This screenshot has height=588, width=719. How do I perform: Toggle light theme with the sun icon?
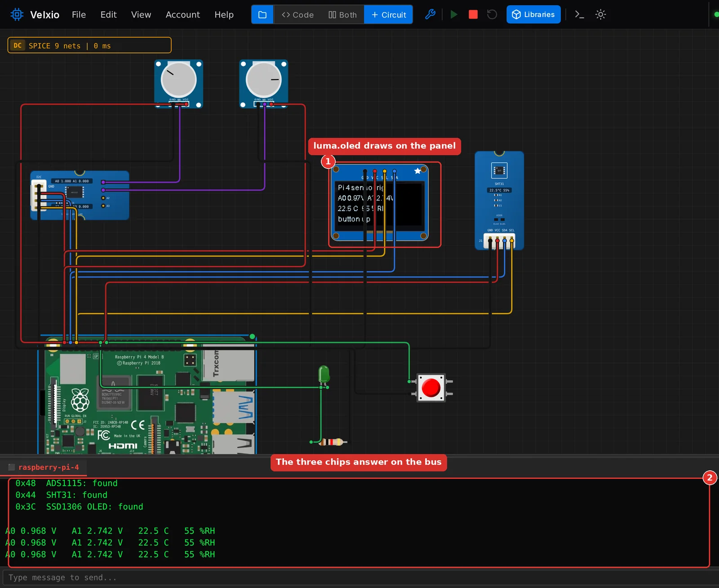click(x=600, y=14)
